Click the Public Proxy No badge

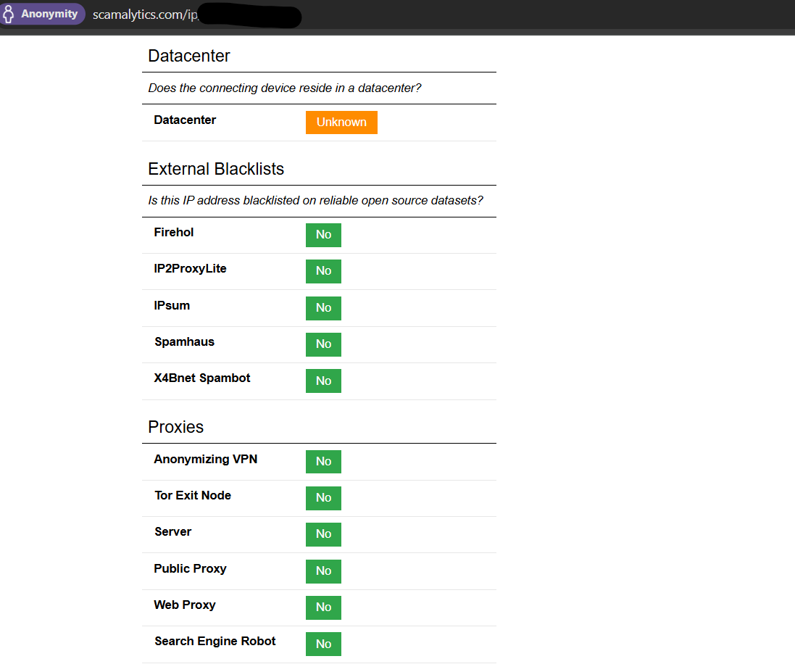click(x=323, y=571)
